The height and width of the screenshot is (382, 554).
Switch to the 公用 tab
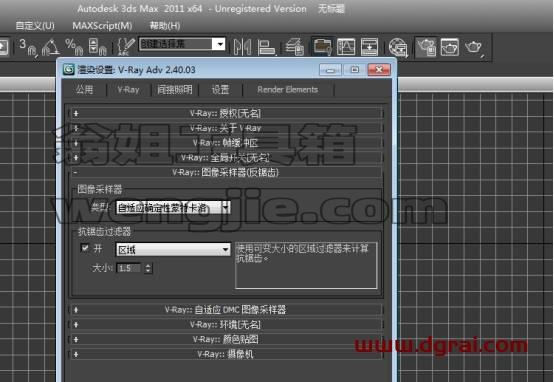click(84, 90)
